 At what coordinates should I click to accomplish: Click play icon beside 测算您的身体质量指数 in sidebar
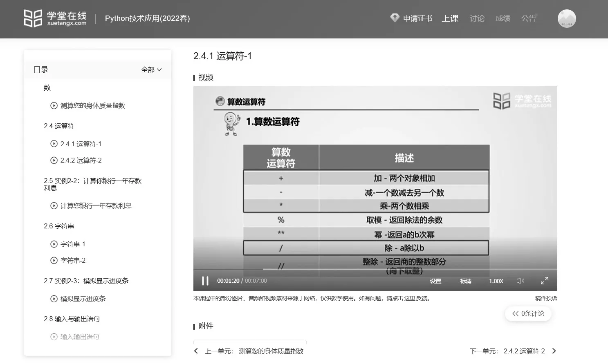[x=54, y=106]
